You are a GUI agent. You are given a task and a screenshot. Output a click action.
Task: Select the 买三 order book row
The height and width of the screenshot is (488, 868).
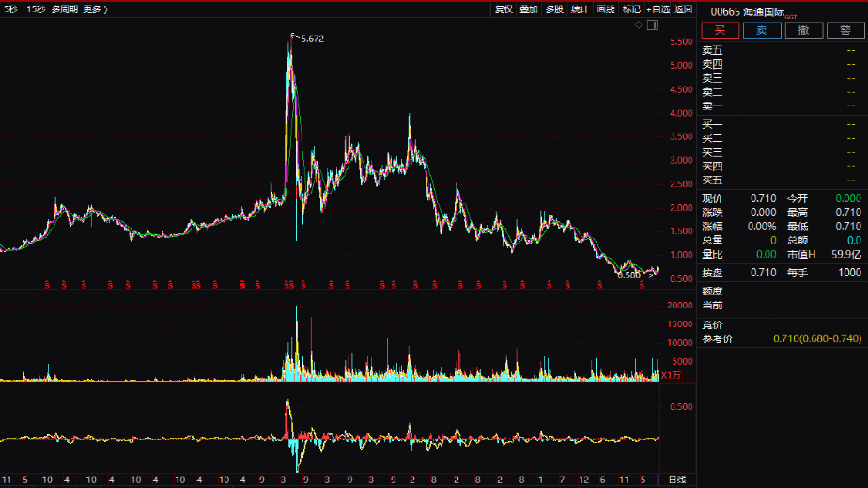[x=782, y=151]
